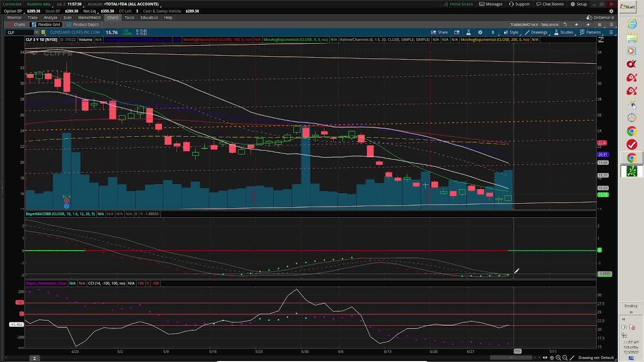Open the chart toolbar list menu icon
This screenshot has height=362, width=644.
pyautogui.click(x=611, y=32)
